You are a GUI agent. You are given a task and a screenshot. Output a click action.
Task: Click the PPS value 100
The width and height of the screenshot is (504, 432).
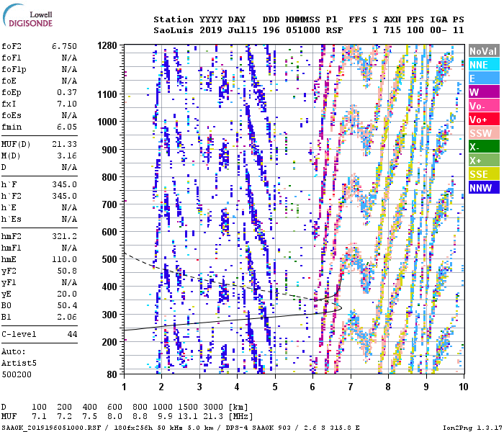[415, 30]
